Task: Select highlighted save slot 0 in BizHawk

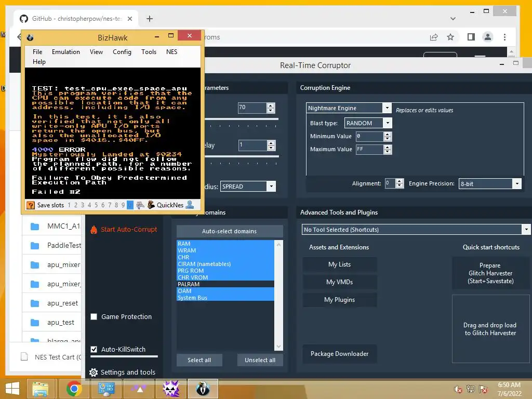Action: point(130,205)
